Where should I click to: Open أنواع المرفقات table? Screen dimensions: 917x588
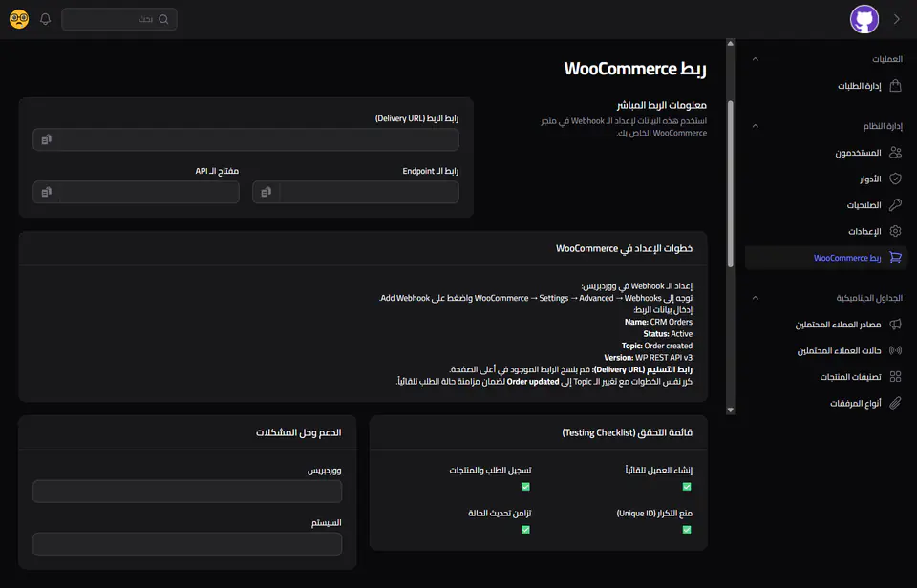(x=826, y=403)
